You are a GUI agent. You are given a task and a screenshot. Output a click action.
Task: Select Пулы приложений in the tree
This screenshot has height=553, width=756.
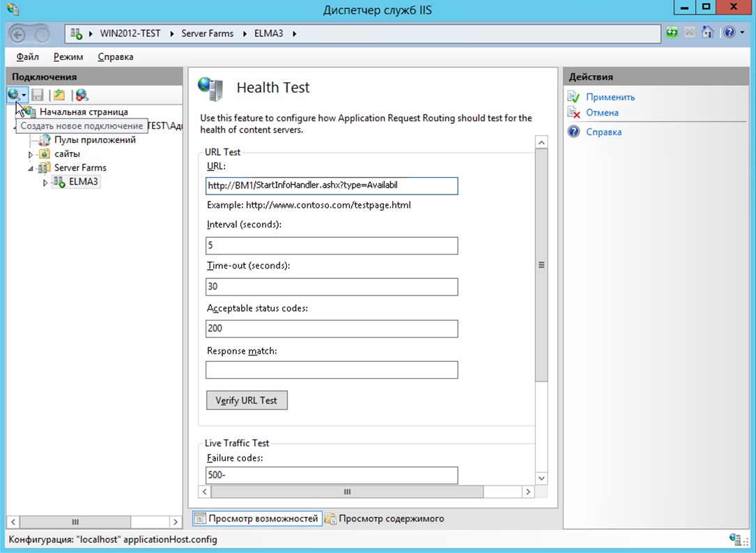coord(95,139)
